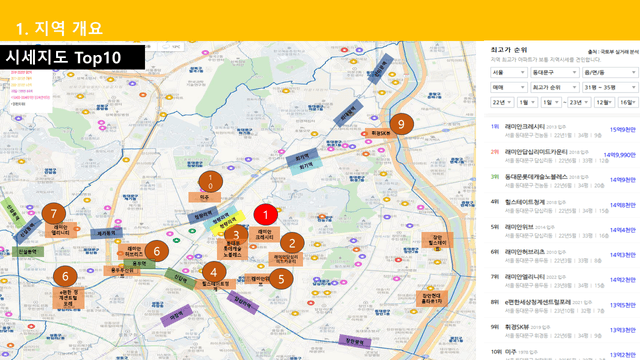Screen dimensions: 640x360
Task: Click the number 5 map marker
Action: coord(281,279)
